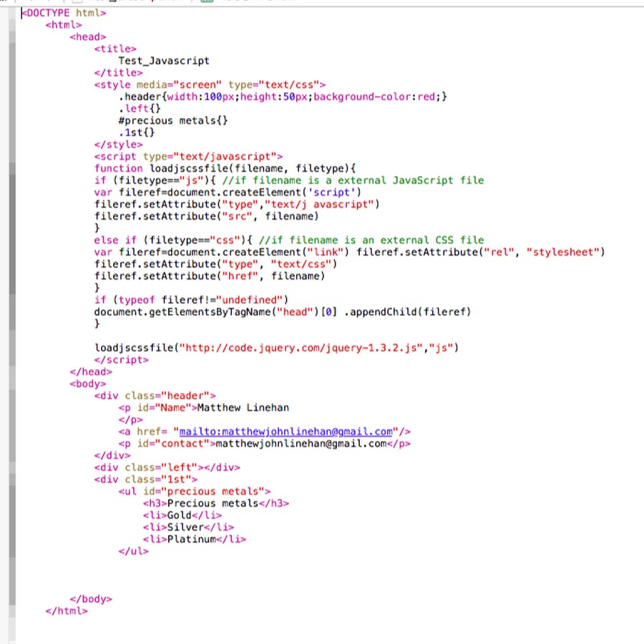Click the .left{} CSS rule
The width and height of the screenshot is (644, 644).
pos(140,109)
